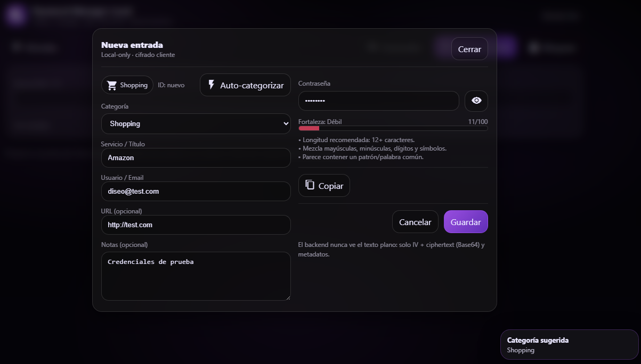Close the dialog using Cerrar
Screen dimensions: 641x364
point(469,49)
